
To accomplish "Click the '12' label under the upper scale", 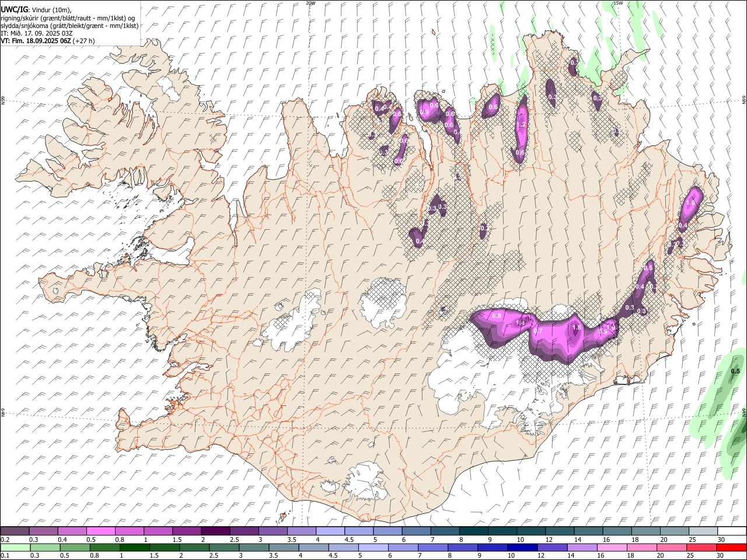I will (x=549, y=540).
